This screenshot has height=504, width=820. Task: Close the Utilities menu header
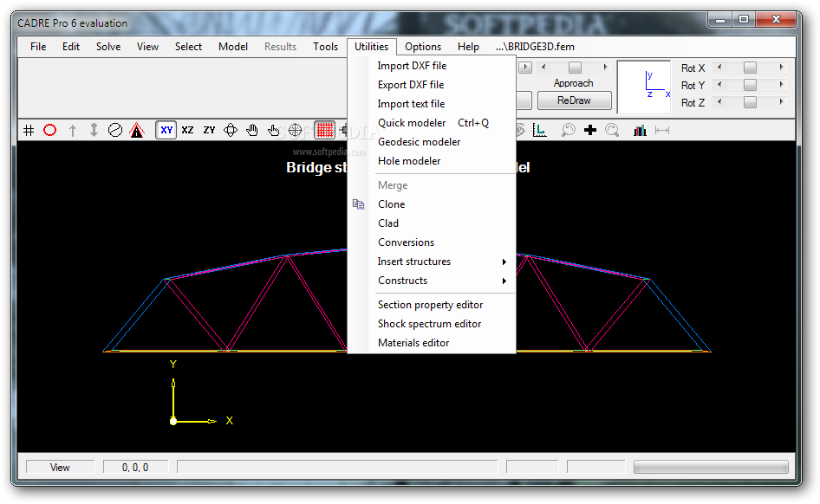371,47
